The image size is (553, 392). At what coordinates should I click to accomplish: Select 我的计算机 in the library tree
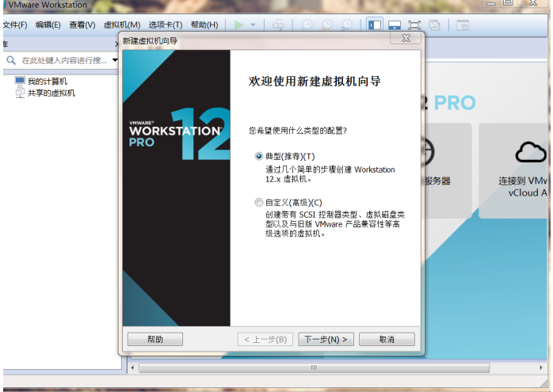click(48, 82)
